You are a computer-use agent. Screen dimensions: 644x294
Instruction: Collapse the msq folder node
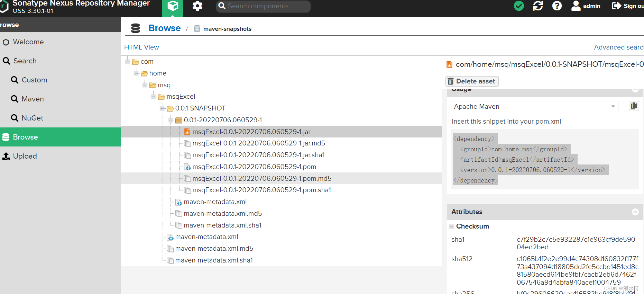(145, 85)
